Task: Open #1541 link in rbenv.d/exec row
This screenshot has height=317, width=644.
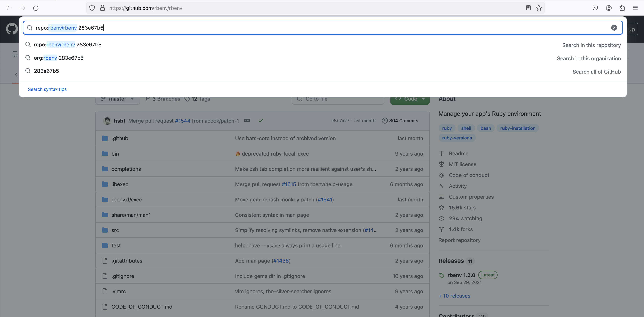Action: (x=324, y=200)
